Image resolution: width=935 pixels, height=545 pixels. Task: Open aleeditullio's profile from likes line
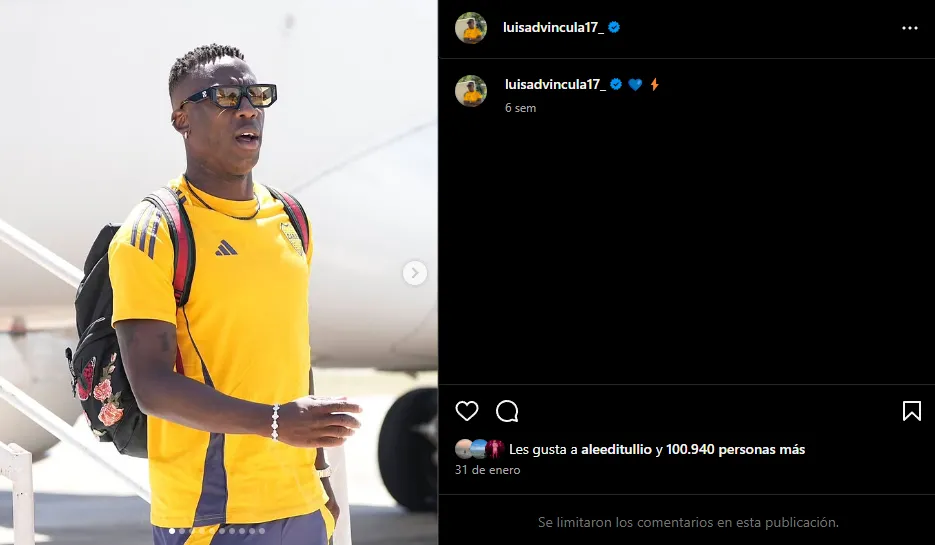pos(616,449)
